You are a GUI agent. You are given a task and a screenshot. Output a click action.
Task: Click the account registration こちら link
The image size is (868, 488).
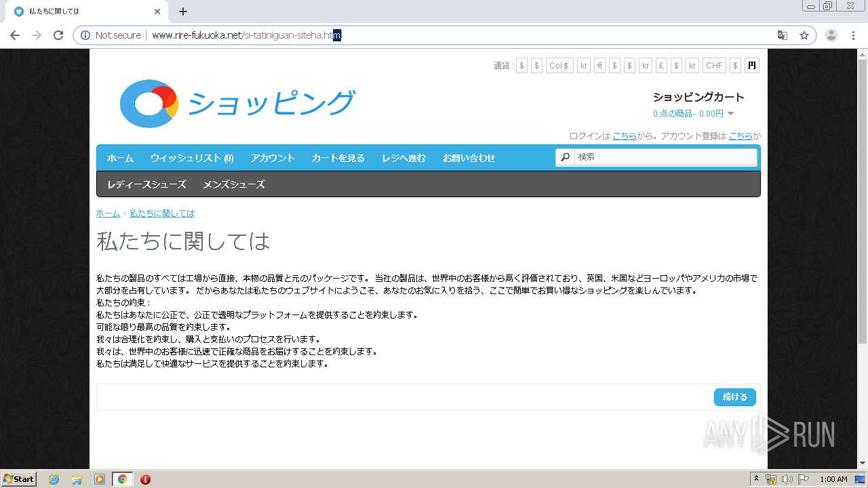click(x=740, y=136)
